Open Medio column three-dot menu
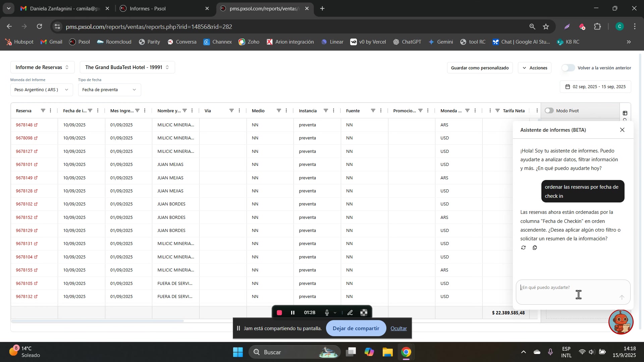The height and width of the screenshot is (362, 644). [286, 111]
